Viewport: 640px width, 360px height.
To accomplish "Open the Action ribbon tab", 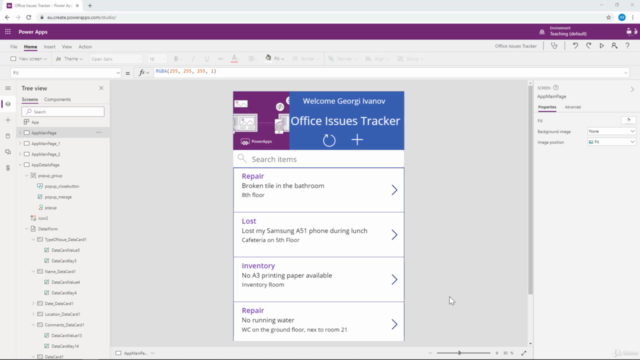I will 85,47.
